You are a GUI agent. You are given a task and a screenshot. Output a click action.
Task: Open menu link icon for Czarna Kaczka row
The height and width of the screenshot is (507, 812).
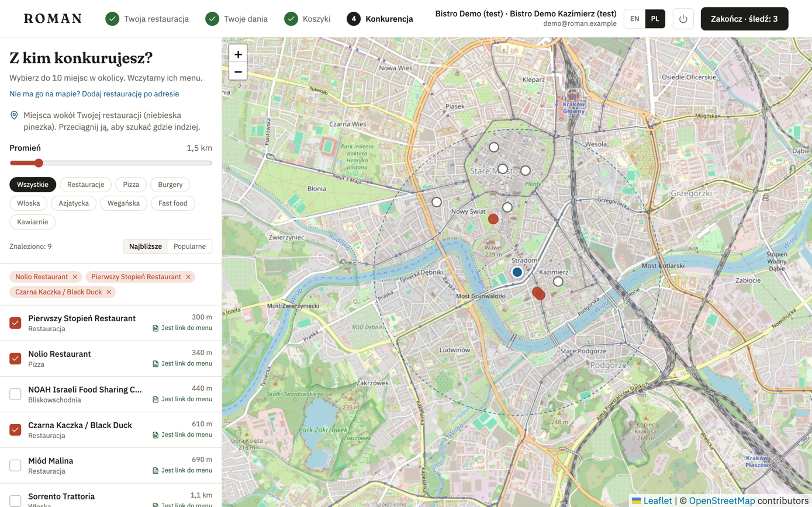pyautogui.click(x=156, y=435)
